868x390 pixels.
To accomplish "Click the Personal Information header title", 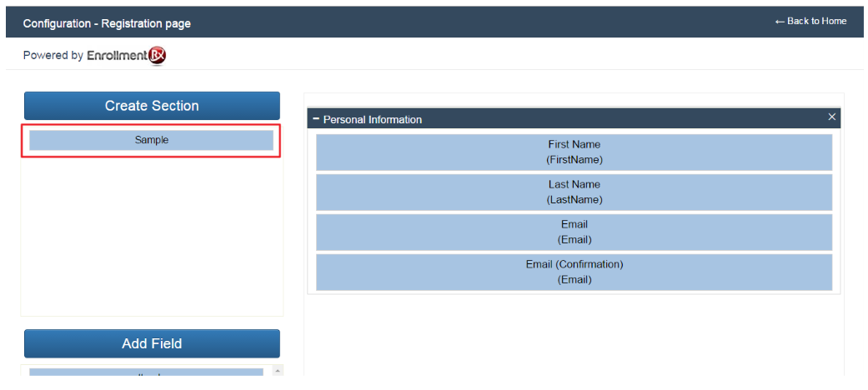I will pyautogui.click(x=372, y=119).
